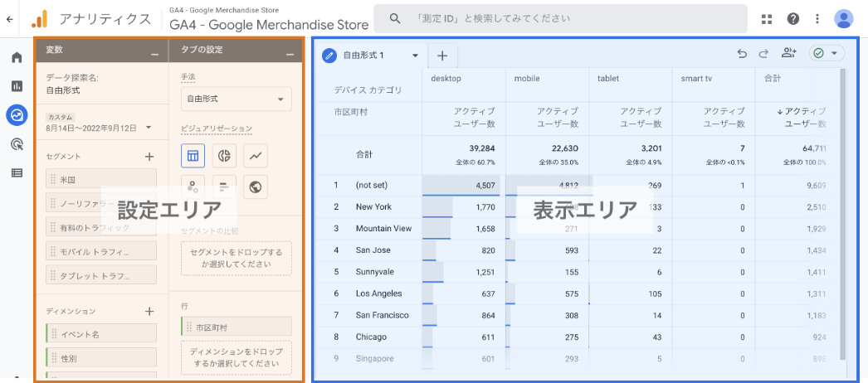Select the geo map visualization icon

256,187
